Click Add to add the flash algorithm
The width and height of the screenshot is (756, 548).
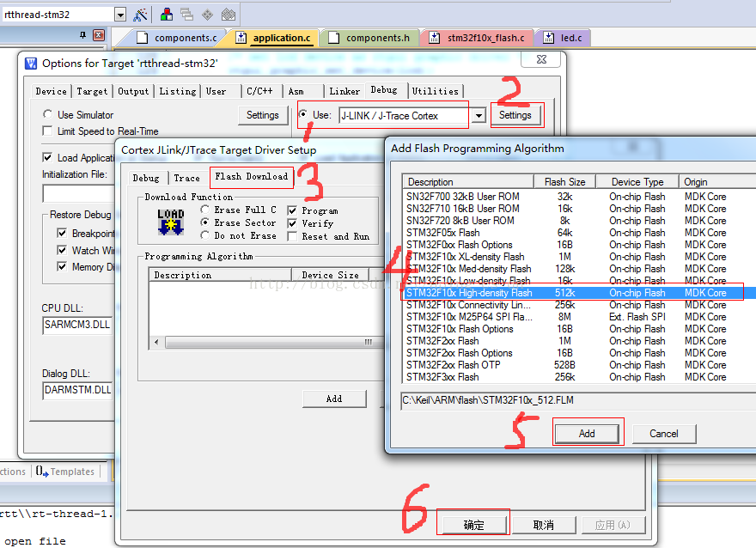click(588, 434)
